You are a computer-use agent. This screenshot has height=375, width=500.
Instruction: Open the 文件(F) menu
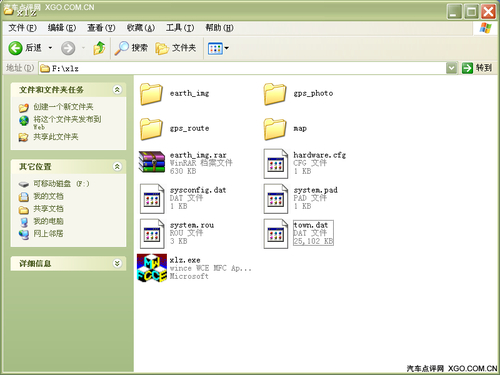[x=22, y=28]
